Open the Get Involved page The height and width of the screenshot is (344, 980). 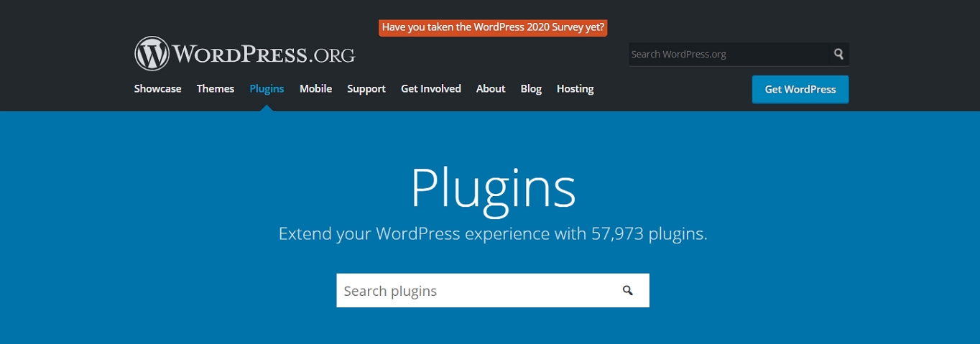(431, 89)
